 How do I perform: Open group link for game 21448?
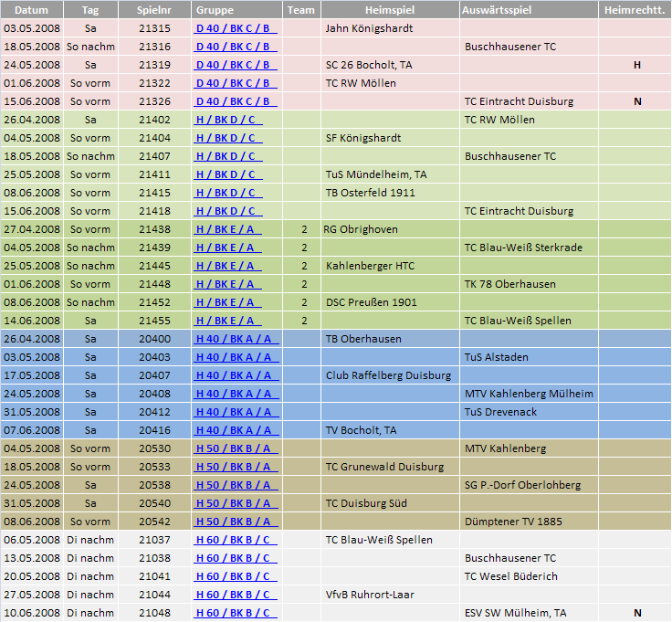pos(228,284)
